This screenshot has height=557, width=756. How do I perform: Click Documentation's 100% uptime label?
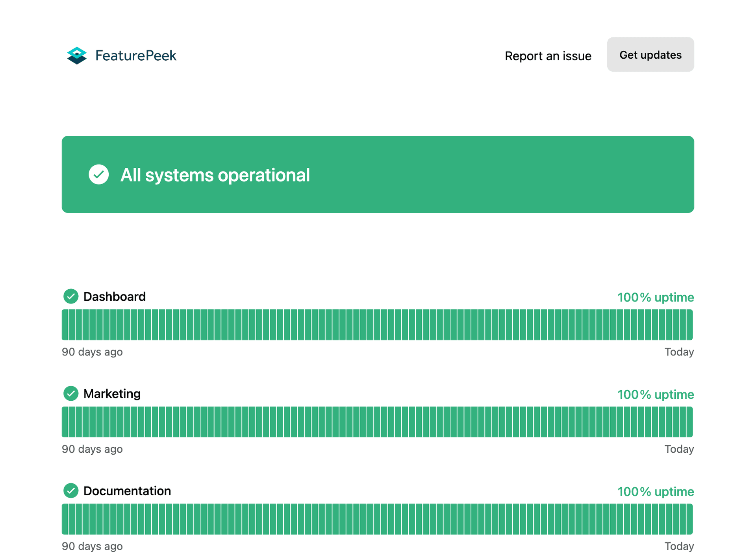click(x=656, y=492)
